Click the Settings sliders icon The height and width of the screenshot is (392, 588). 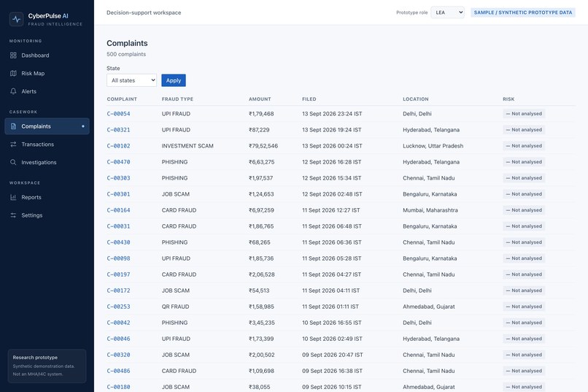pyautogui.click(x=13, y=215)
